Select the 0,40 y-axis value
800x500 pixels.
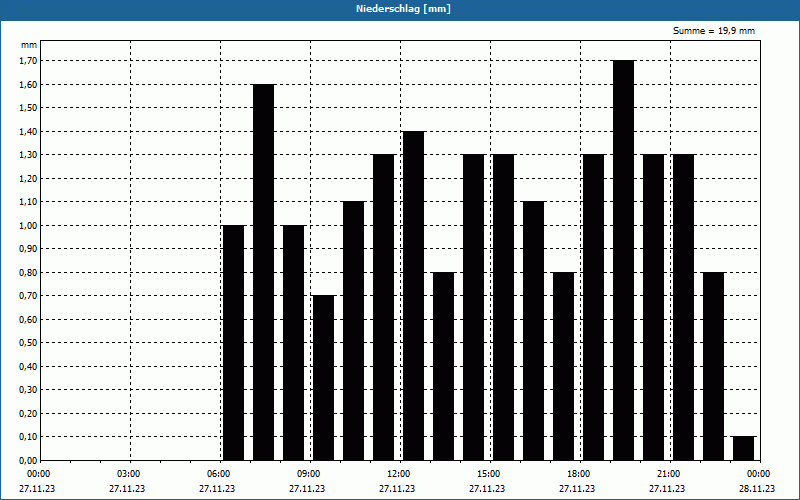point(28,366)
